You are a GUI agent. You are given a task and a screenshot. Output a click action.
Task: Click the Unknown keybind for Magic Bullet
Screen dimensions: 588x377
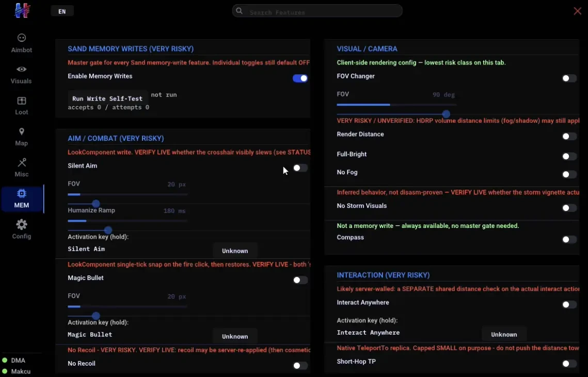point(235,336)
